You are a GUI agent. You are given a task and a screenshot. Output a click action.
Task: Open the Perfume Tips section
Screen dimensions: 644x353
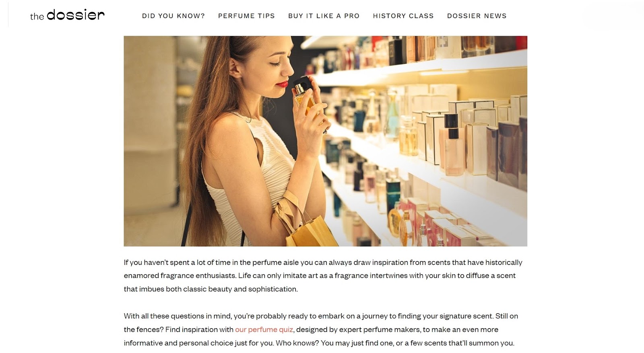pos(246,16)
